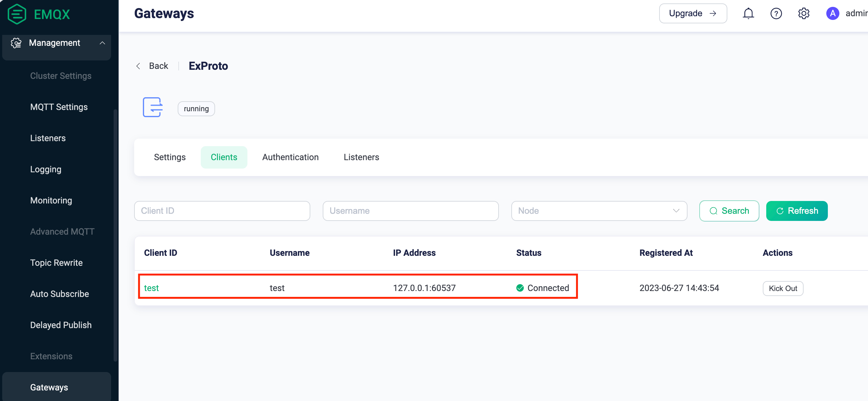This screenshot has height=401, width=868.
Task: Open the Listeners tab
Action: coord(361,157)
